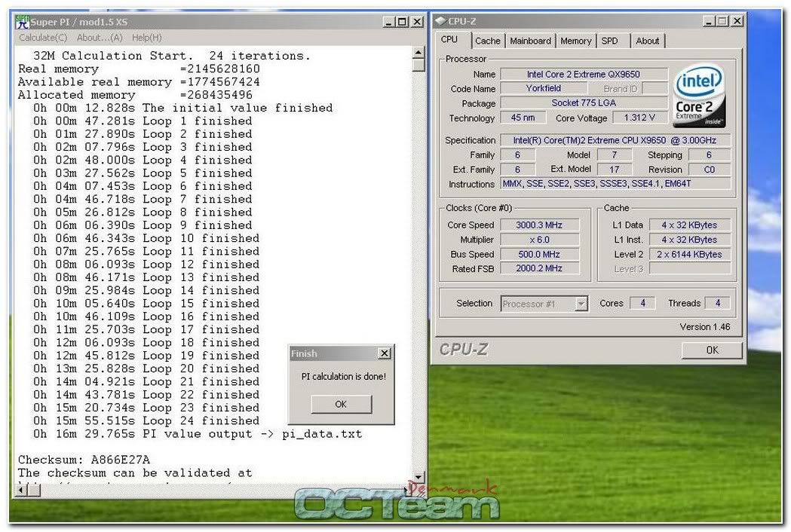Click the OK button in CPU-Z window
This screenshot has height=532, width=791.
(712, 350)
